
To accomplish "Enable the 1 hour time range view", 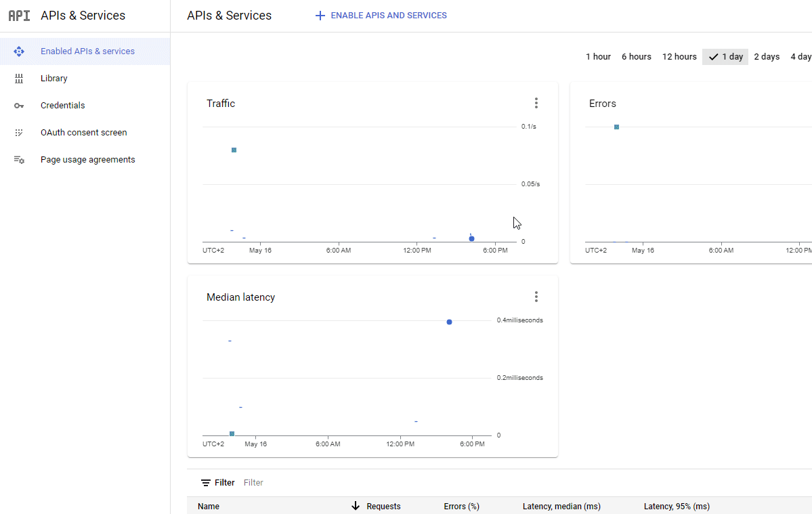I will [598, 56].
